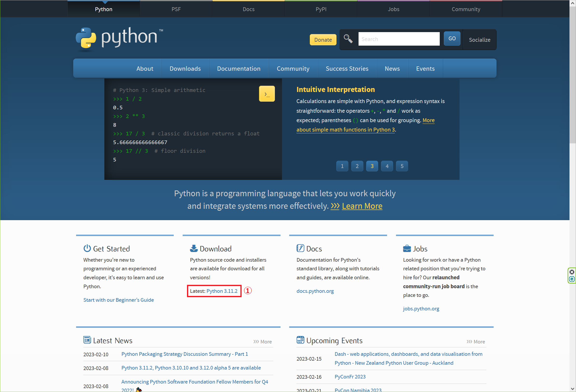Click the Upcoming Events calendar icon

pyautogui.click(x=300, y=340)
